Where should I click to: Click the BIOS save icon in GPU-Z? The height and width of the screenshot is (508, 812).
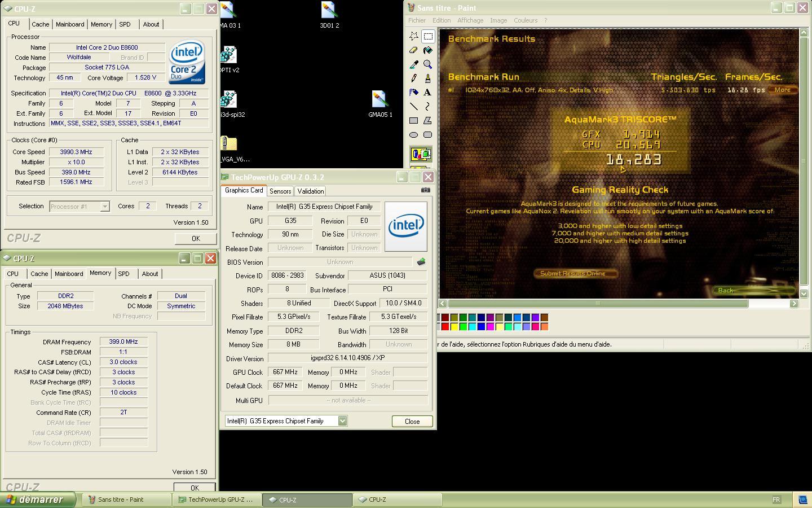coord(421,262)
